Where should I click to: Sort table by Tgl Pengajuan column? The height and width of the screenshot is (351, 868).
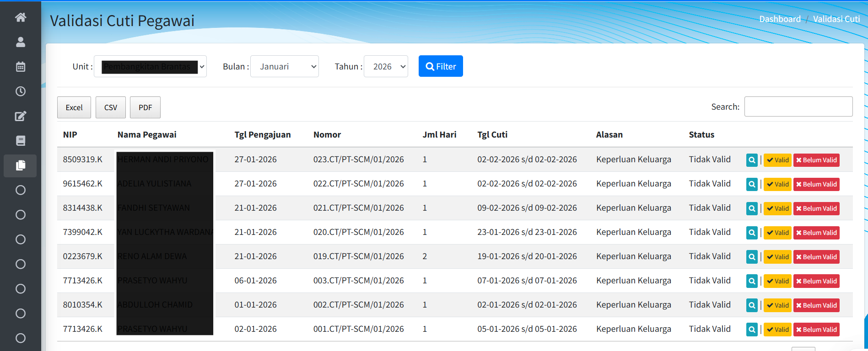[262, 135]
